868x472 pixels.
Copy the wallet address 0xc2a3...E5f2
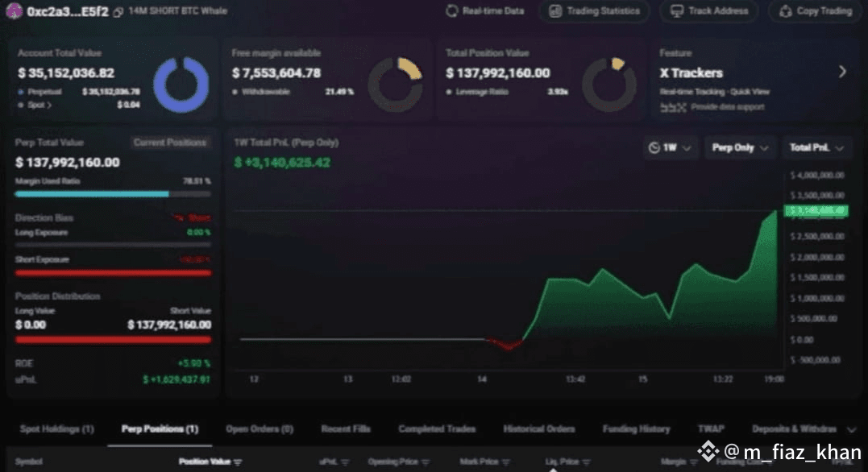tap(118, 11)
